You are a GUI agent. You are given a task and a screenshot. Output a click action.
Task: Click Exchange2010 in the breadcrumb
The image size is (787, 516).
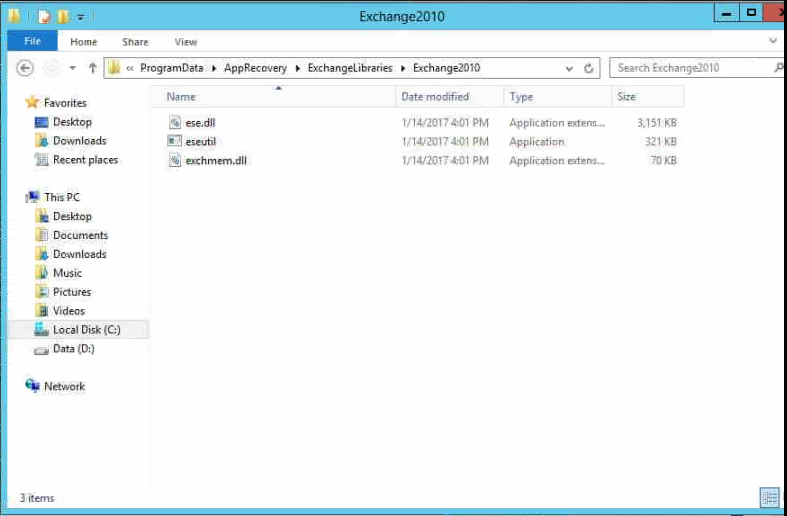[x=447, y=68]
